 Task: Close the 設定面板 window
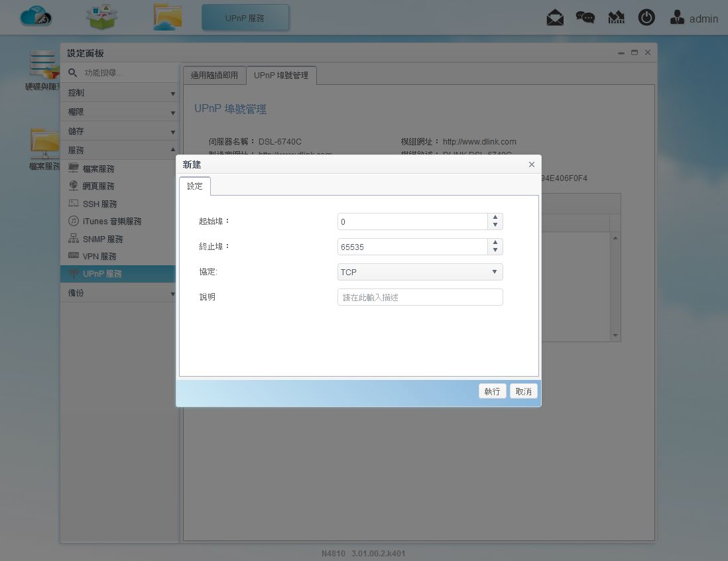coord(648,52)
